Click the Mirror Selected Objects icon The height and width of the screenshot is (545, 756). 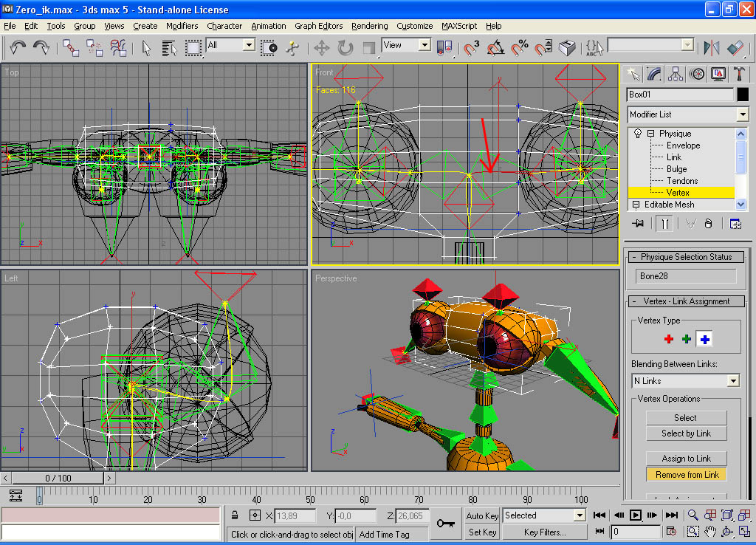712,48
